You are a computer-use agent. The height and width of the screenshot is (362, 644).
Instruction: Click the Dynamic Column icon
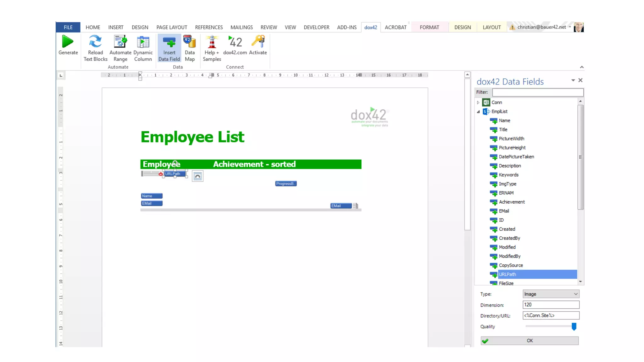click(x=143, y=42)
